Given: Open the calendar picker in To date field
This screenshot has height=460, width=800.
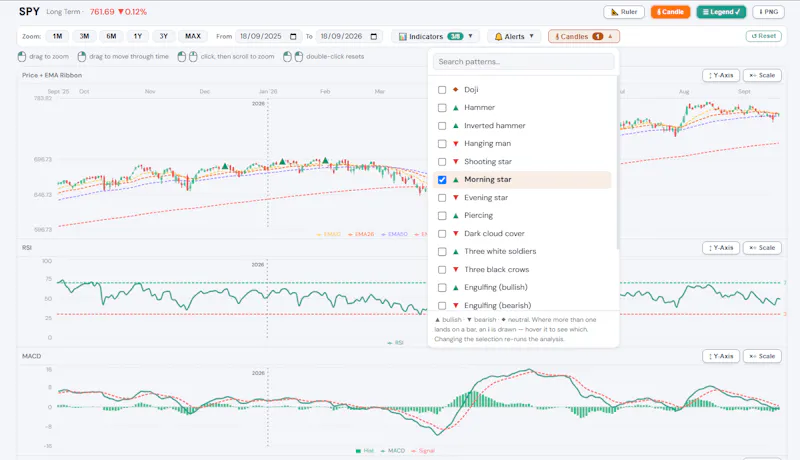Looking at the screenshot, I should click(x=373, y=36).
